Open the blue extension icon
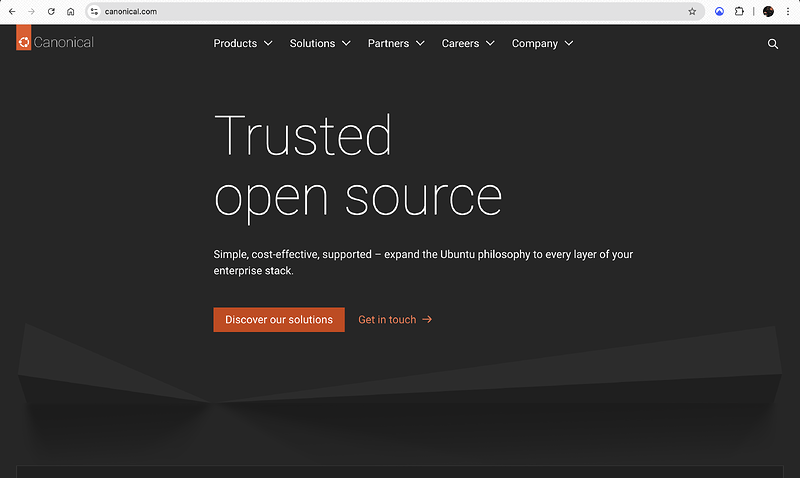Image resolution: width=800 pixels, height=478 pixels. click(719, 11)
